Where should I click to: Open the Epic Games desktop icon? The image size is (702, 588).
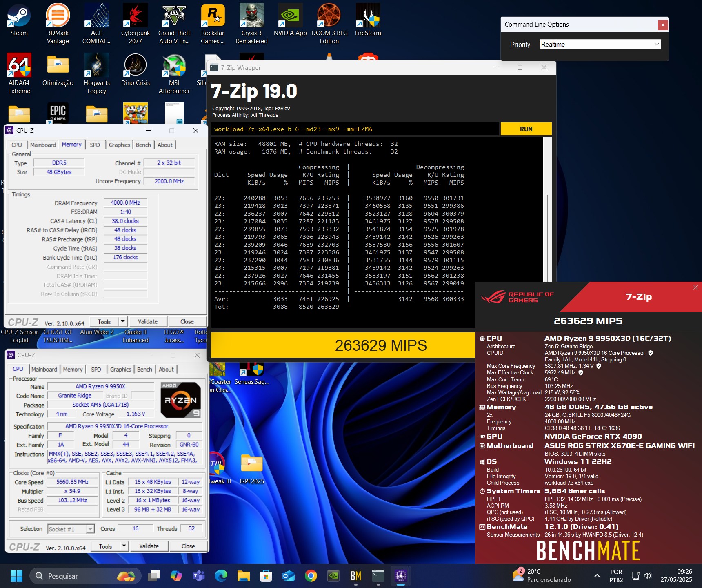pos(58,113)
